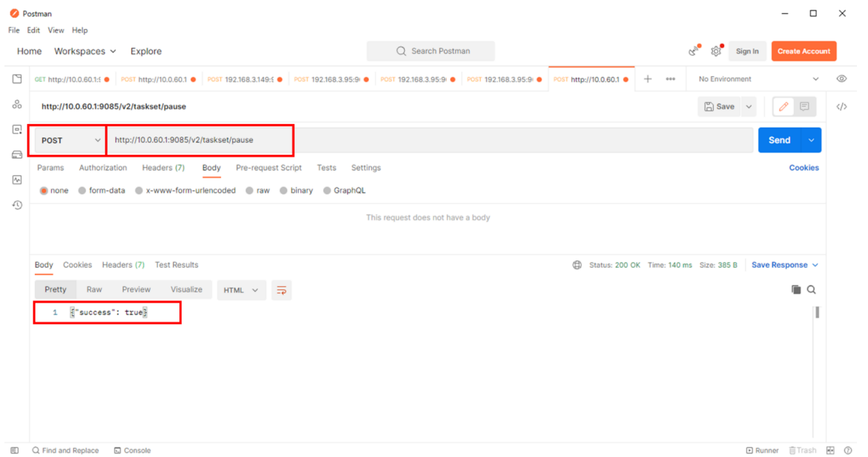Click the Cookies link
The width and height of the screenshot is (868, 457).
(803, 168)
